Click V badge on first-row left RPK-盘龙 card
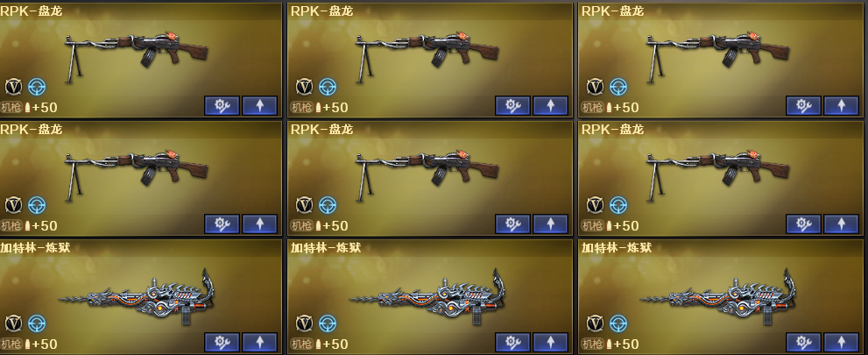The image size is (868, 355). click(14, 87)
